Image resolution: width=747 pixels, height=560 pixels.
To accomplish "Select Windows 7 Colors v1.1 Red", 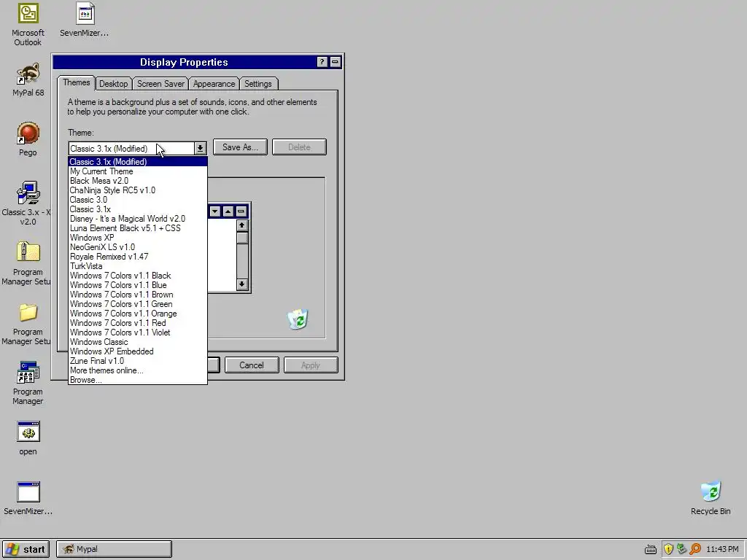I will pos(138,323).
